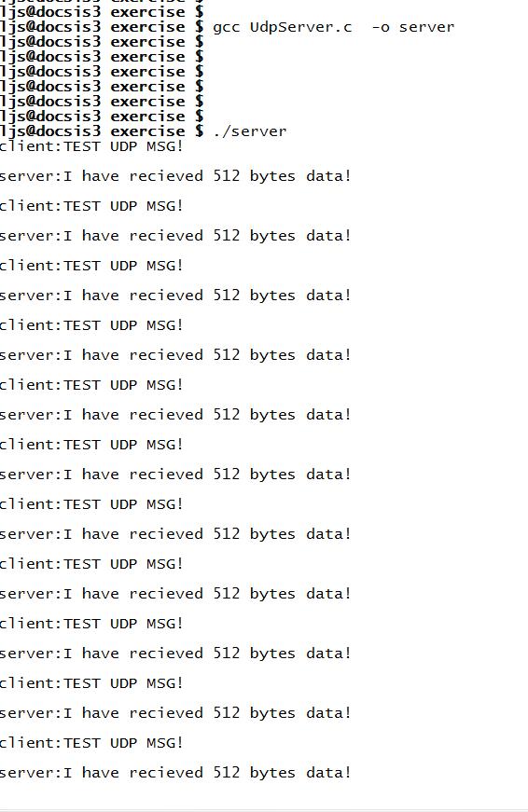Click the empty prompt directly above ./server line
Viewport: 528px width, 812px height.
(x=102, y=116)
